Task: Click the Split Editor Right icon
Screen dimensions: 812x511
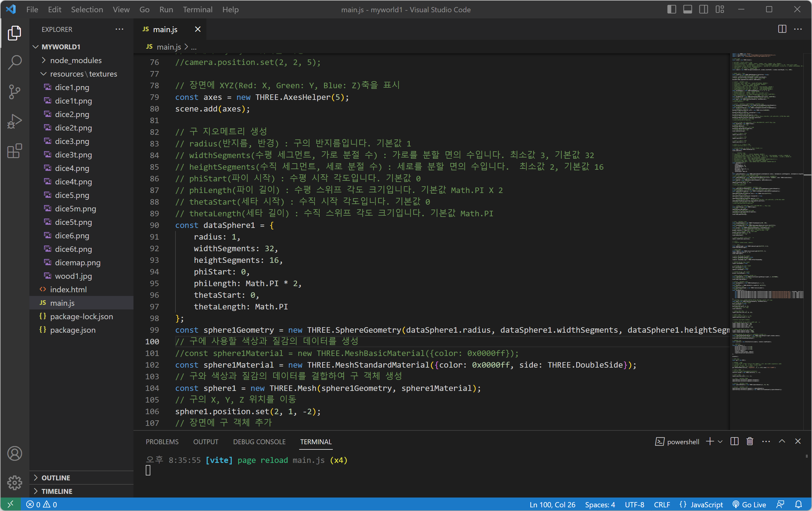Action: tap(782, 29)
